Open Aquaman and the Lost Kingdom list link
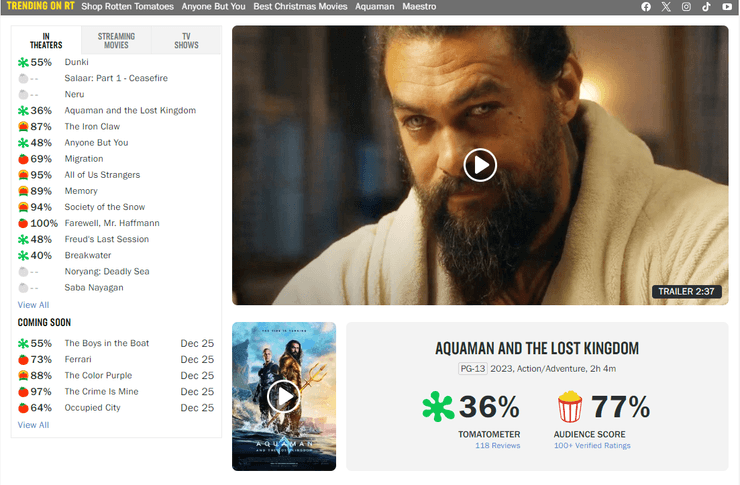 click(130, 110)
